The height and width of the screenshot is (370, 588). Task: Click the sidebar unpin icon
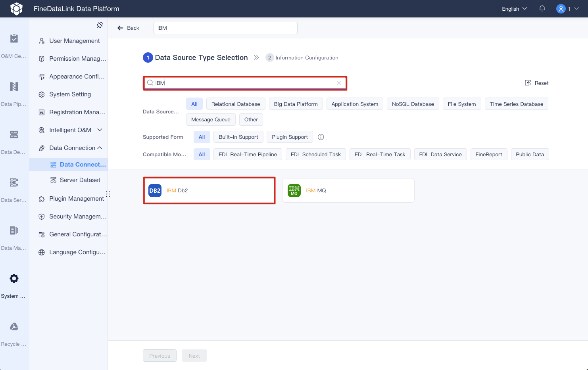[100, 25]
